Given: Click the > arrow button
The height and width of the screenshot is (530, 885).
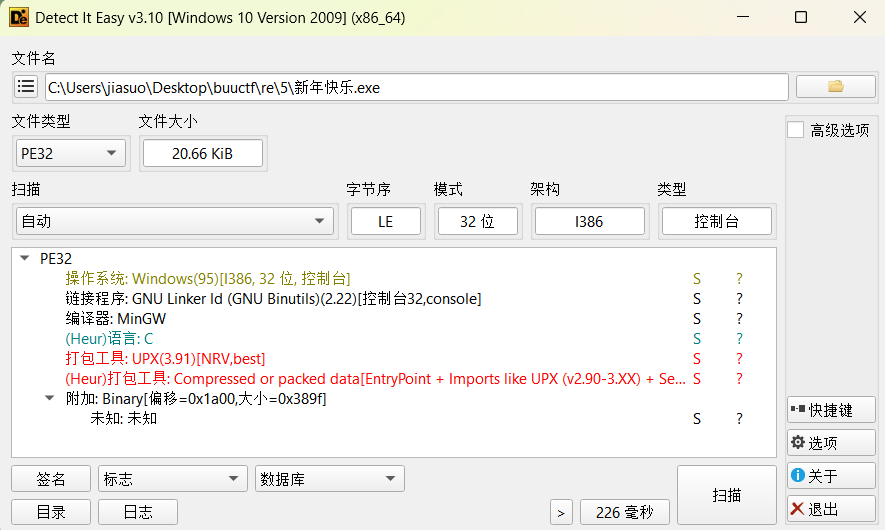Looking at the screenshot, I should click(x=561, y=513).
